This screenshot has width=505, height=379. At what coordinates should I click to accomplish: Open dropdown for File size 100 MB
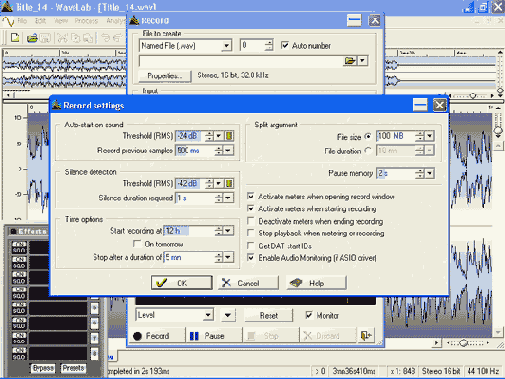tap(429, 136)
